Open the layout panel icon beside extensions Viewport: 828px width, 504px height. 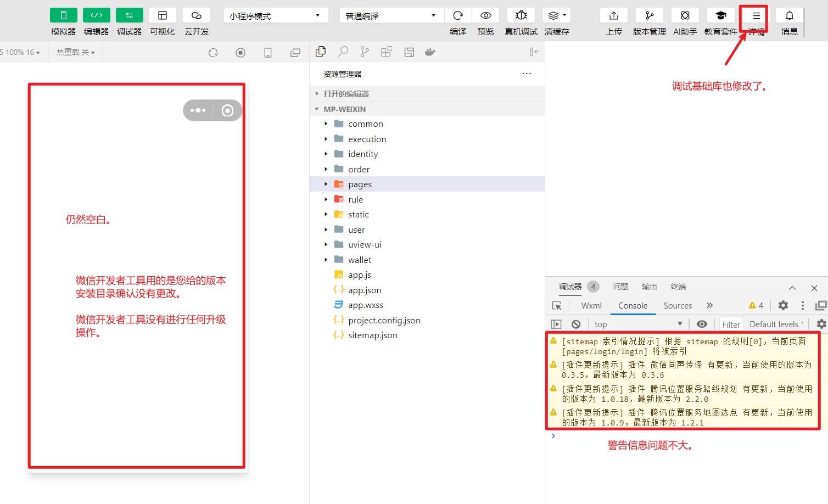click(x=409, y=52)
